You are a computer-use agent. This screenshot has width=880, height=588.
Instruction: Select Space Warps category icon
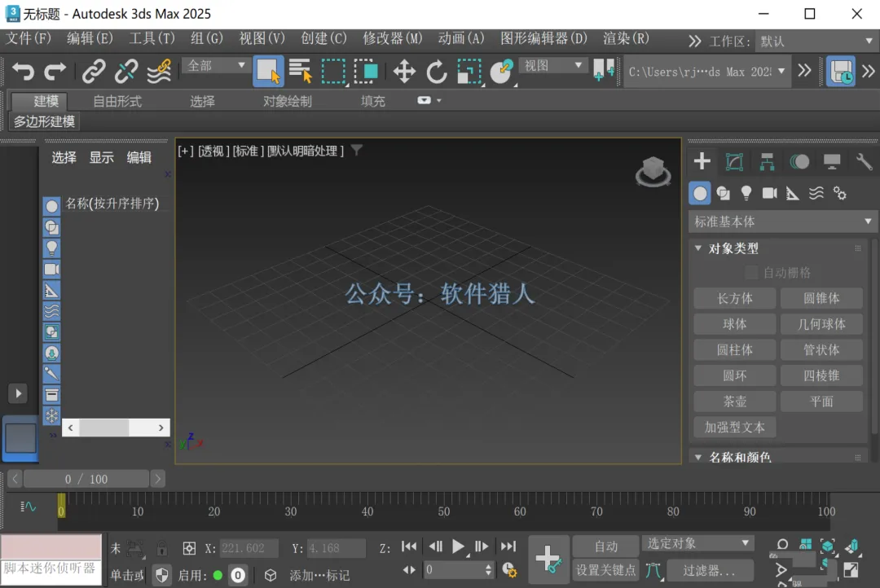click(x=816, y=194)
